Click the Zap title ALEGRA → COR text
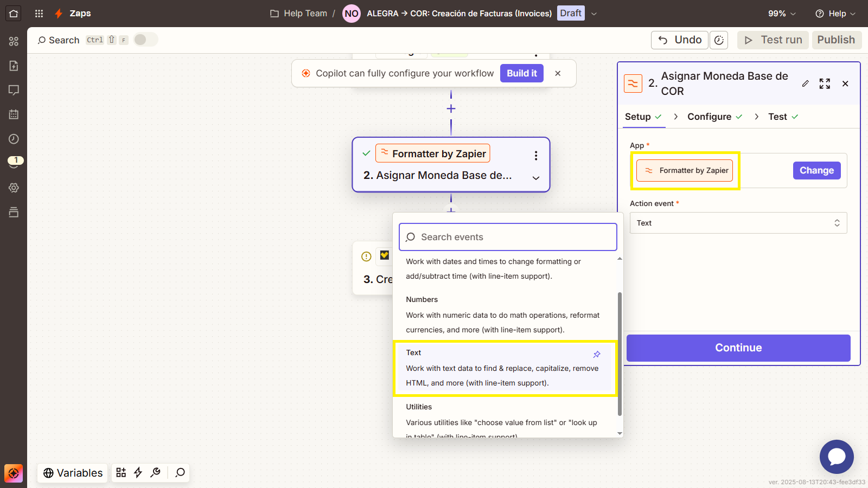This screenshot has height=488, width=868. 459,14
